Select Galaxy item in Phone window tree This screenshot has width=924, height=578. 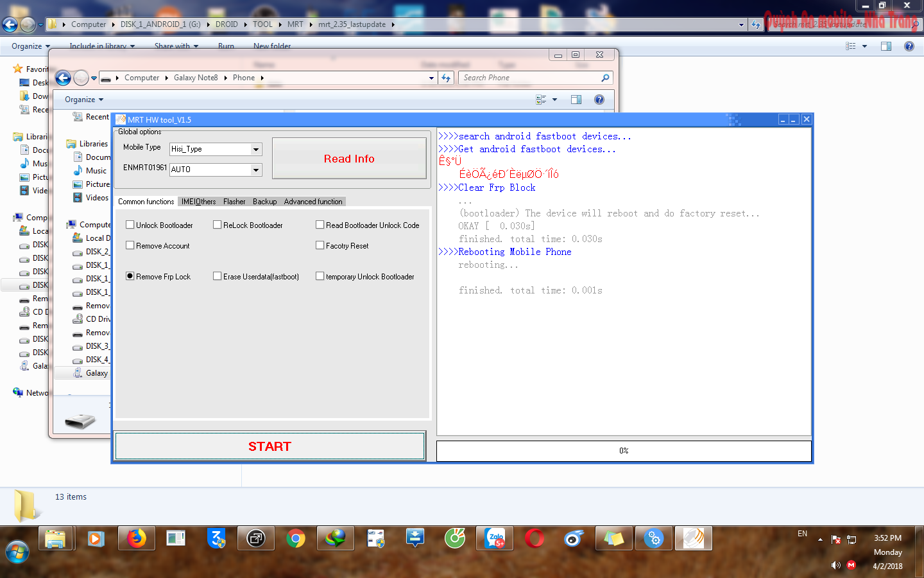click(96, 373)
